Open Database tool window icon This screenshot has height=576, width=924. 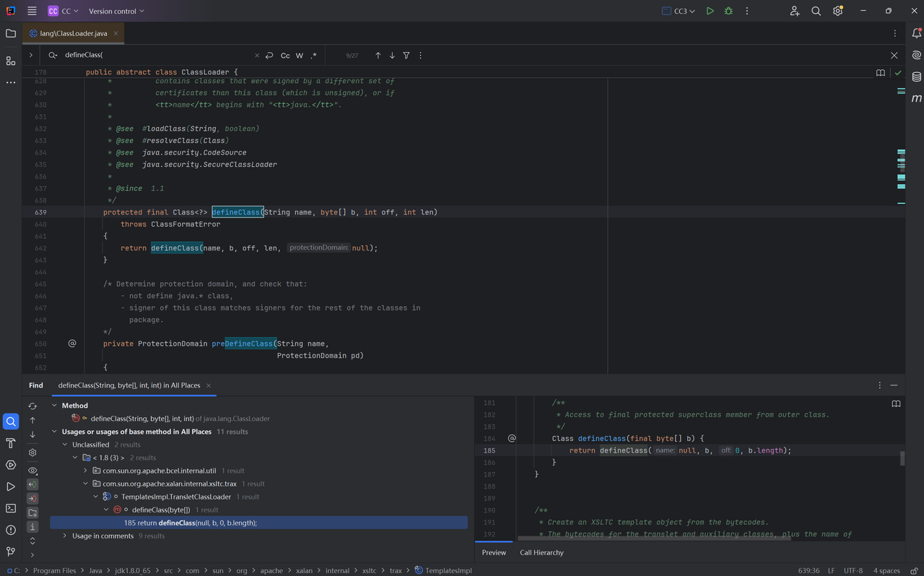tap(917, 77)
